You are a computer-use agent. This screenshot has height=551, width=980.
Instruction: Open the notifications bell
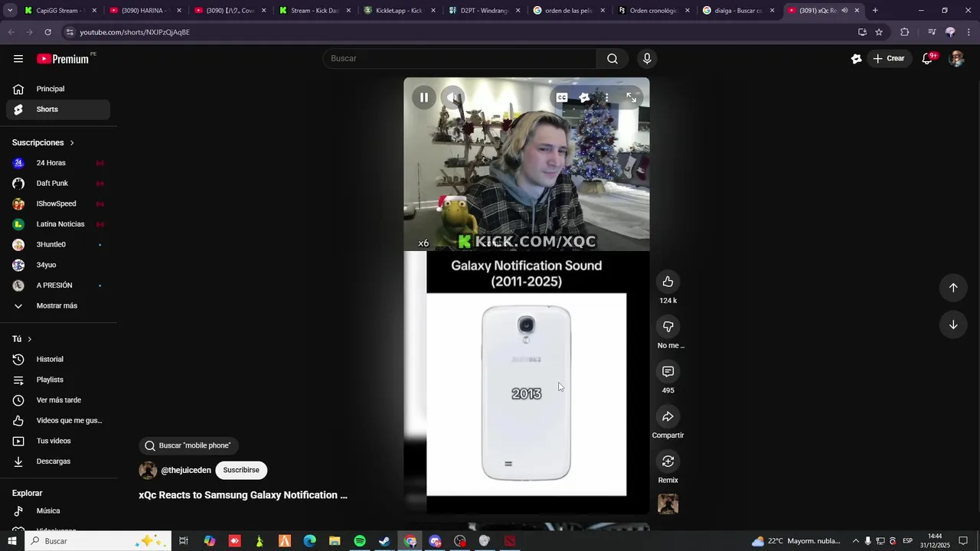[x=927, y=59]
